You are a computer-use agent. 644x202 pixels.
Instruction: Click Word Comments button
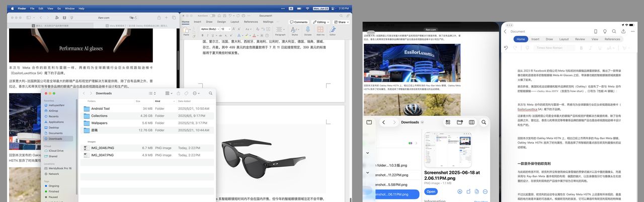[x=299, y=22]
